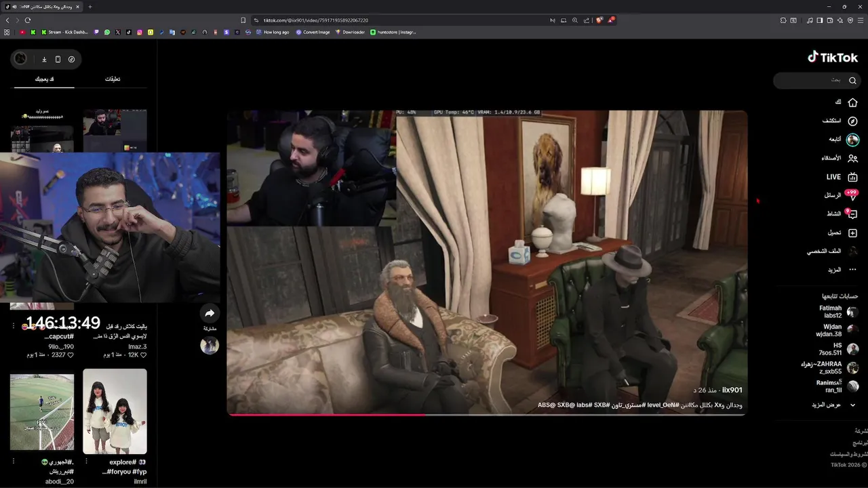Open the TikTok logo home link

point(833,57)
